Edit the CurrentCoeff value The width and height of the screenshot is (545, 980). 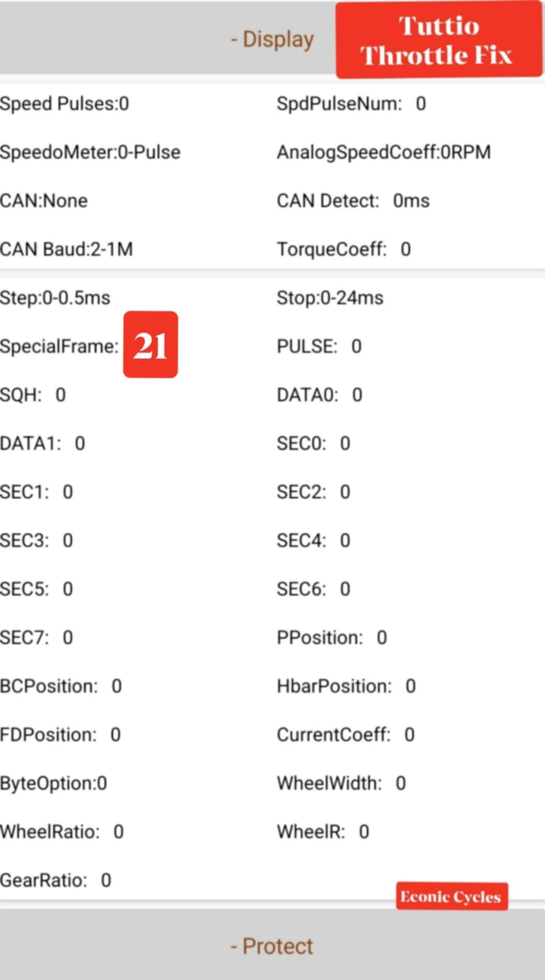click(410, 735)
